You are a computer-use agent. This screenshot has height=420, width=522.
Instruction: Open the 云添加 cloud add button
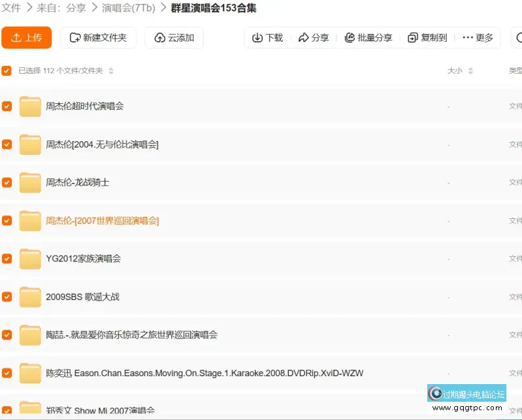[174, 38]
